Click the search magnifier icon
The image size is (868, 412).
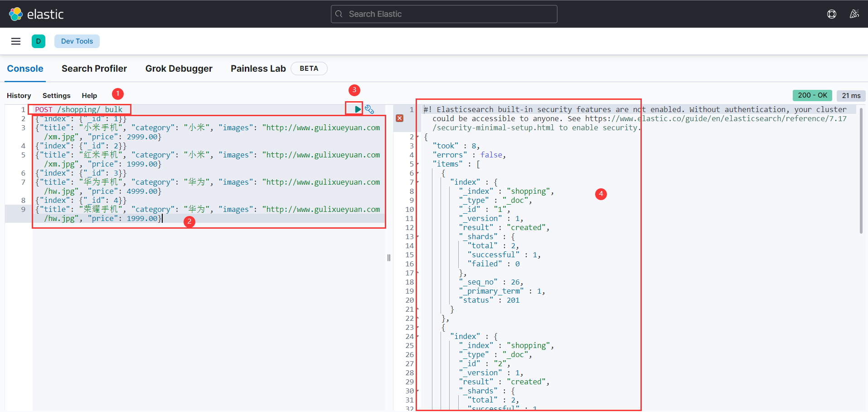click(339, 14)
